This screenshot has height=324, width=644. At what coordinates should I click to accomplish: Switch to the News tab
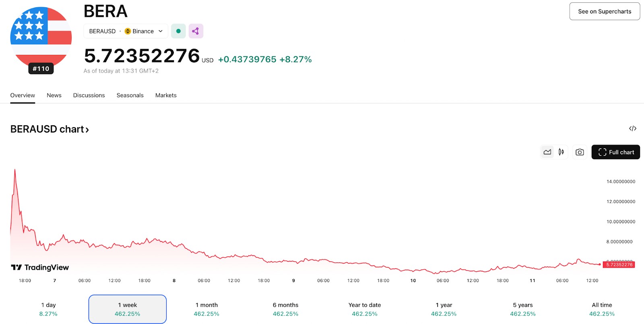pyautogui.click(x=54, y=96)
